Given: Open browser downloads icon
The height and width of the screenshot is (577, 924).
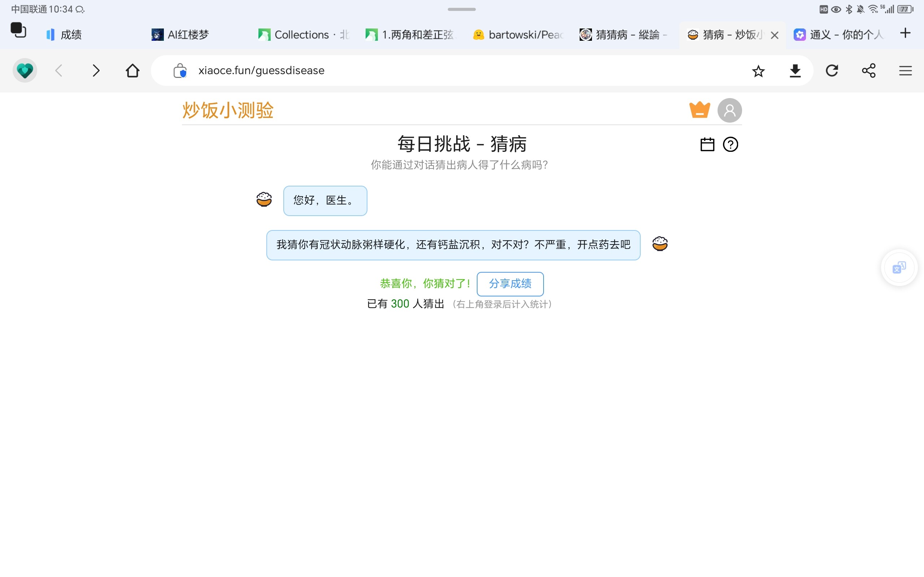Looking at the screenshot, I should point(795,71).
